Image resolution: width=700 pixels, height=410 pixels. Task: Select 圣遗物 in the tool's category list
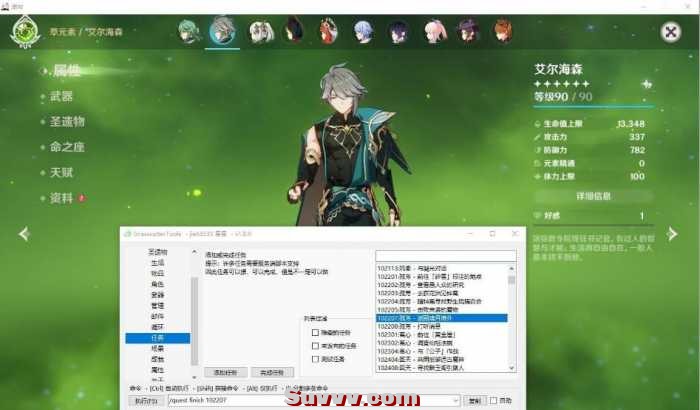point(158,252)
